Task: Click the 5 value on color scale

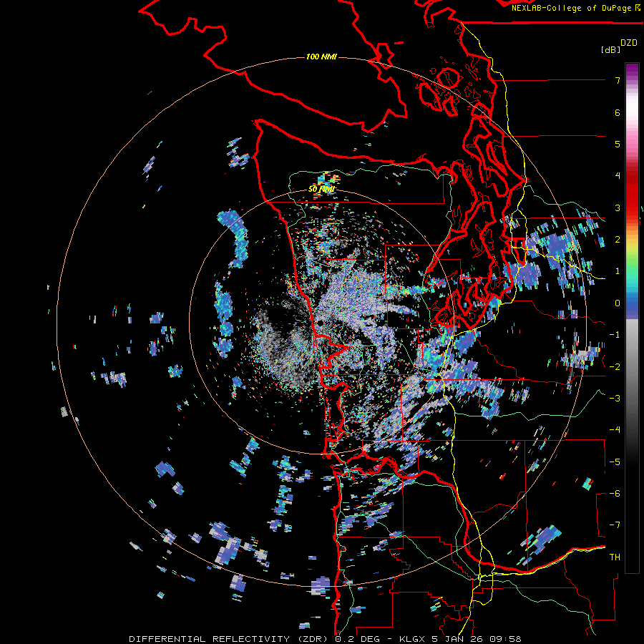Action: [x=618, y=144]
